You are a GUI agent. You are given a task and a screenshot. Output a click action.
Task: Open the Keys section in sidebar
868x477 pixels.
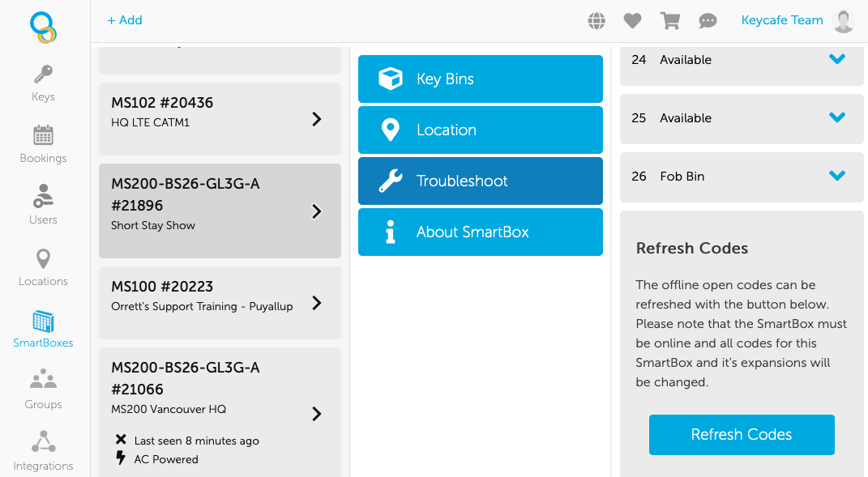pos(42,81)
